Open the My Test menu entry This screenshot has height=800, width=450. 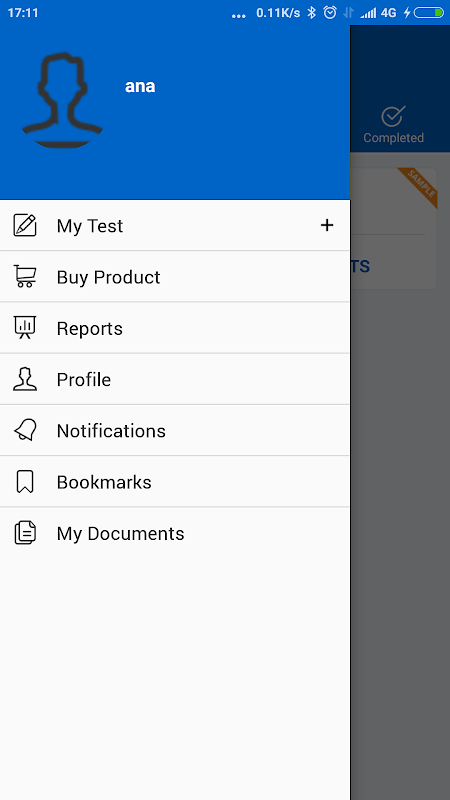click(x=174, y=225)
